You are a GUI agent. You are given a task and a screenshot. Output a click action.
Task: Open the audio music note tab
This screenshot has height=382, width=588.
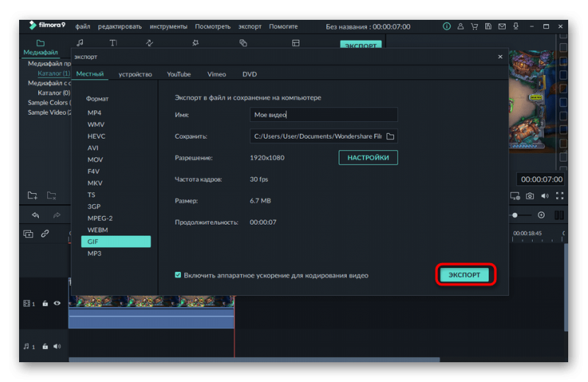[80, 43]
